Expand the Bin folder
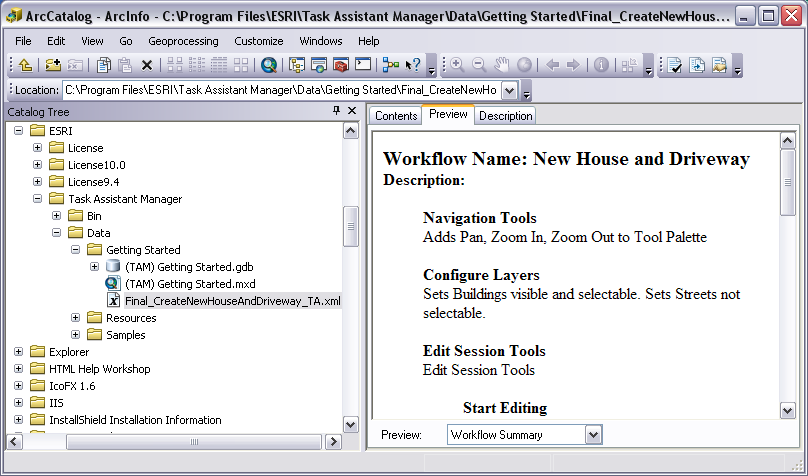 [57, 216]
